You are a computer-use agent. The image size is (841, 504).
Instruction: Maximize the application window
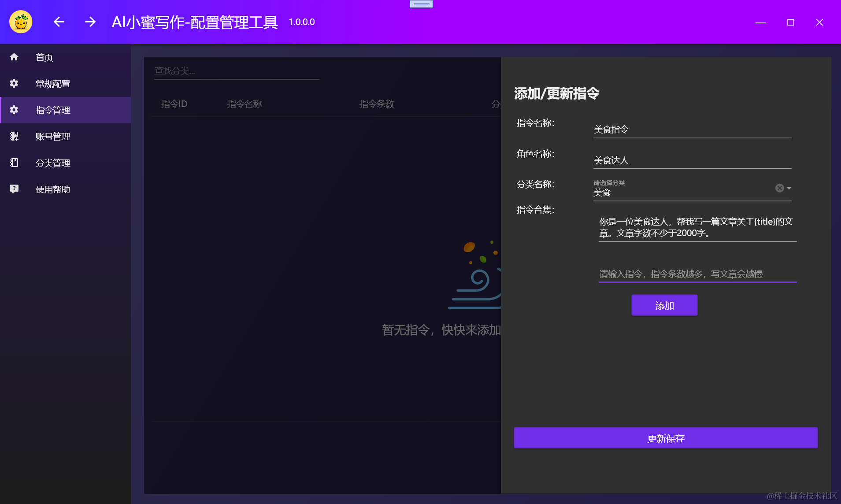pos(790,22)
